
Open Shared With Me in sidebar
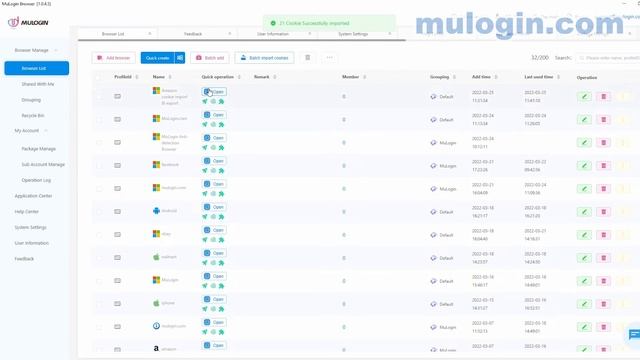click(x=38, y=84)
